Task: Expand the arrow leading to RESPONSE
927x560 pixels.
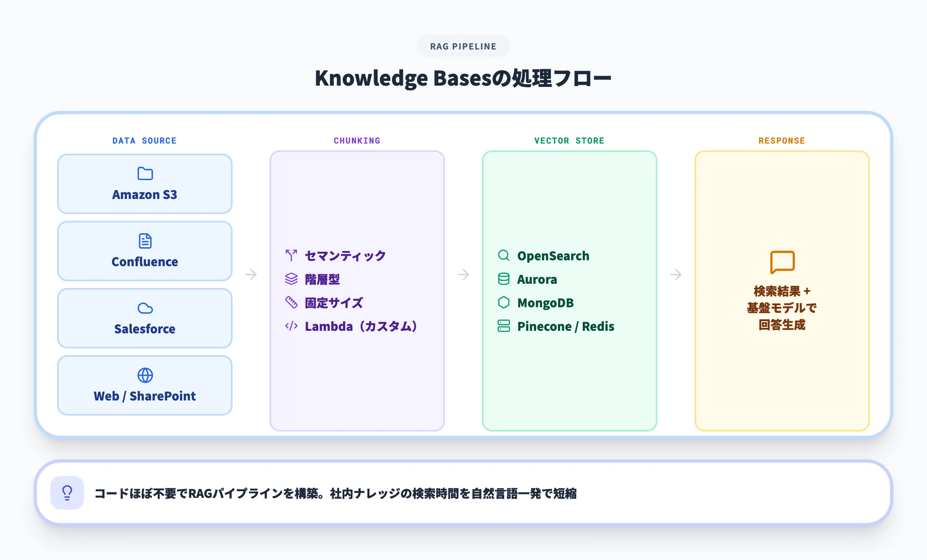Action: (677, 275)
